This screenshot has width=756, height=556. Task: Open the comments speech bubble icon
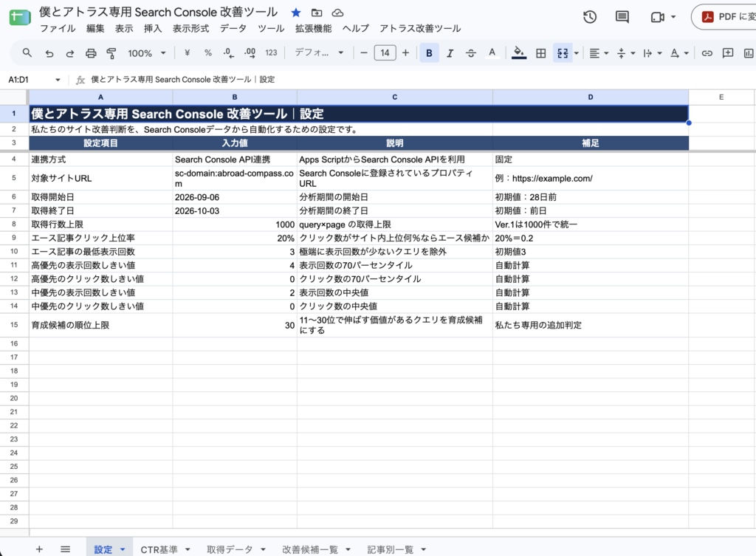pyautogui.click(x=622, y=18)
